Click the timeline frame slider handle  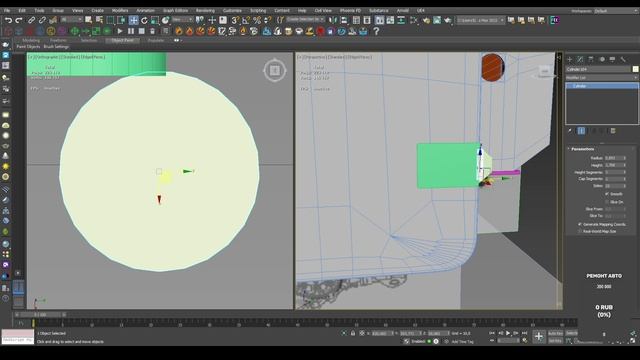pos(40,315)
